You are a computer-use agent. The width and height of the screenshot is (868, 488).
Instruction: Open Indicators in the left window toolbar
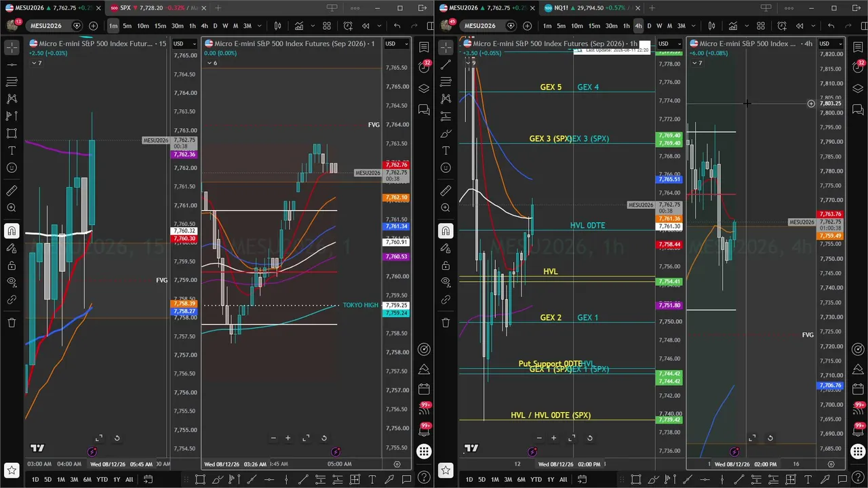[299, 26]
